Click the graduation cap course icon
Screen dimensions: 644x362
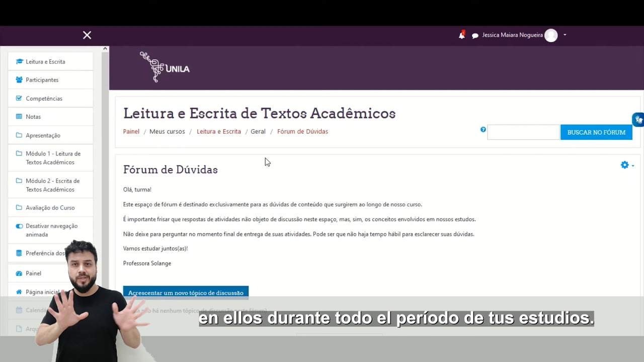pos(19,62)
